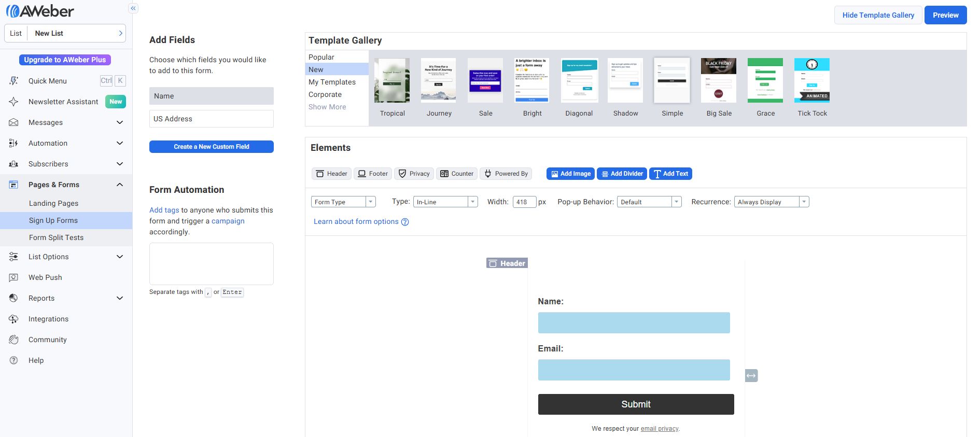Viewport: 980px width, 437px height.
Task: Click the form Submit button
Action: 636,404
